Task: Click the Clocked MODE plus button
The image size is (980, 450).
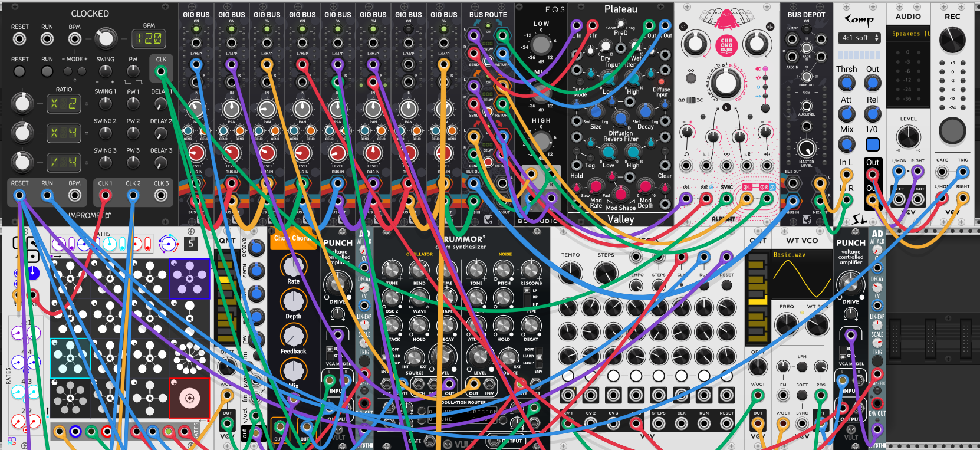Action: (x=82, y=71)
